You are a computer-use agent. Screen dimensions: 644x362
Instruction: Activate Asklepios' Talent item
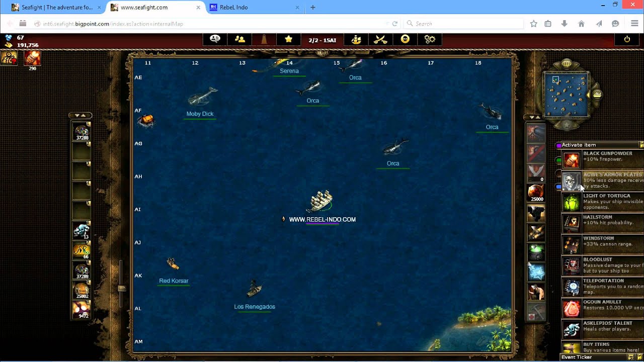pyautogui.click(x=602, y=329)
